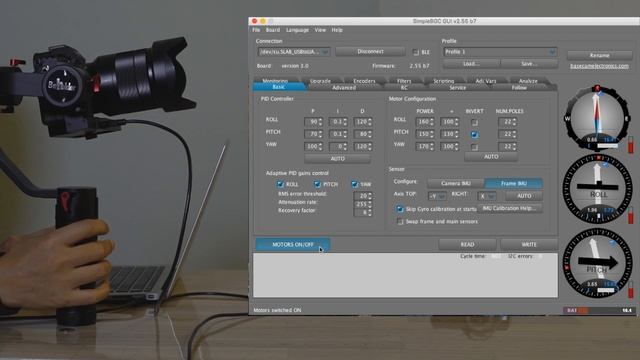640x360 pixels.
Task: Uncheck Skip Gyro calibration at startup
Action: tap(400, 209)
